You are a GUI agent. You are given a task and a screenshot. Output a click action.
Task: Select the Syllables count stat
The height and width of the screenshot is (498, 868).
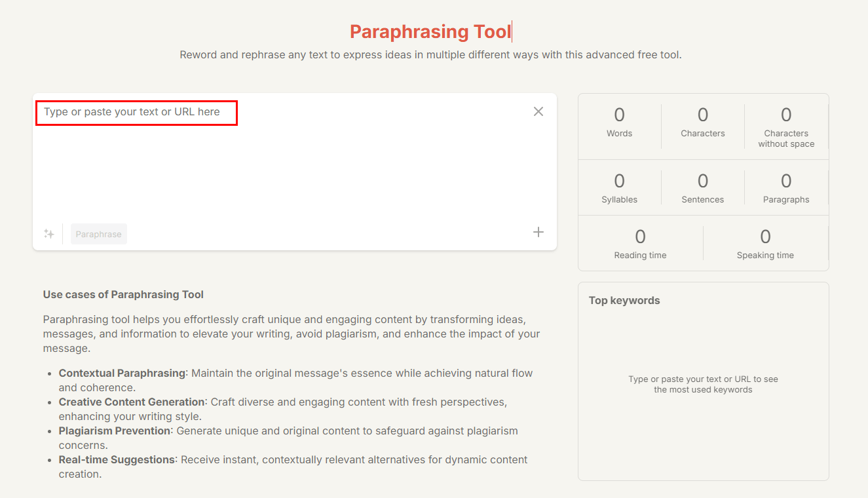(x=619, y=188)
